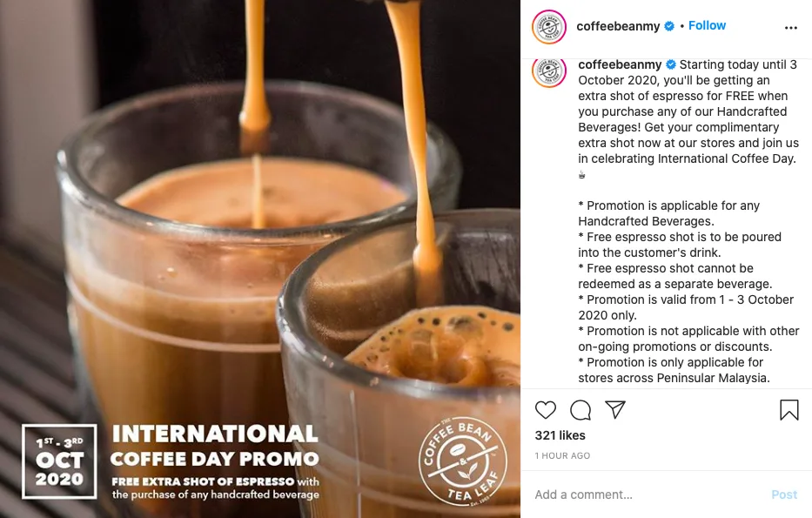Click the coffeebeanmy profile picture in the header
This screenshot has height=518, width=812.
coord(549,26)
